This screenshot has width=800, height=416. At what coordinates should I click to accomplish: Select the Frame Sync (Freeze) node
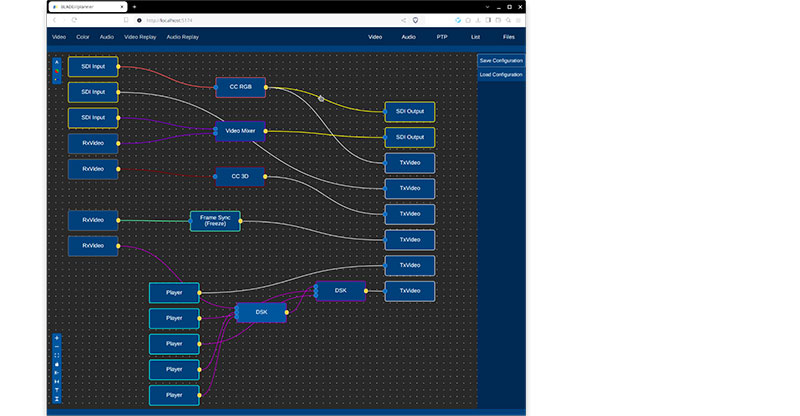[216, 221]
